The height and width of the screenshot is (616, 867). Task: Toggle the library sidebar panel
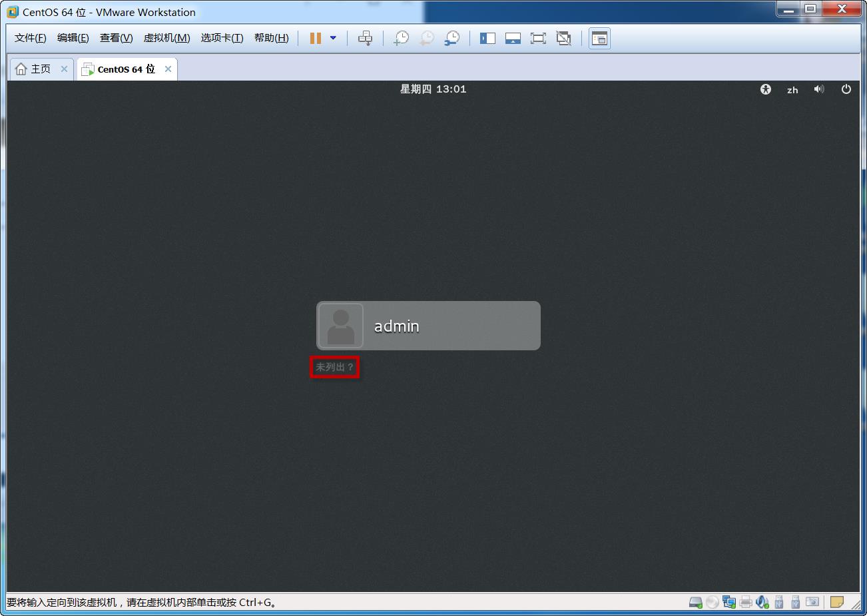[487, 38]
